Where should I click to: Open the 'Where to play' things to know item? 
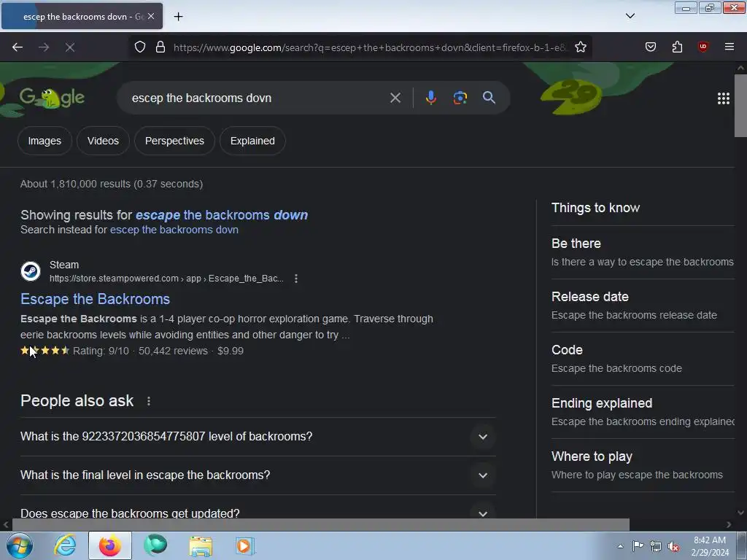pos(642,465)
